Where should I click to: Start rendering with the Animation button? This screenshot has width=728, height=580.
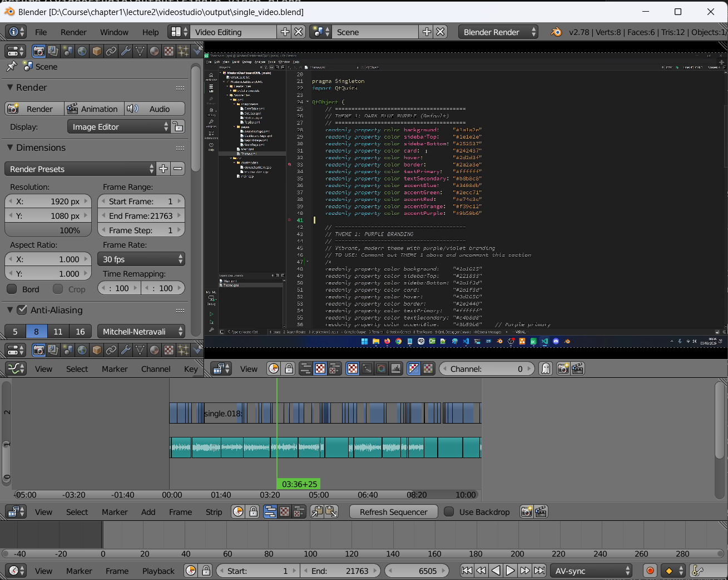point(93,109)
